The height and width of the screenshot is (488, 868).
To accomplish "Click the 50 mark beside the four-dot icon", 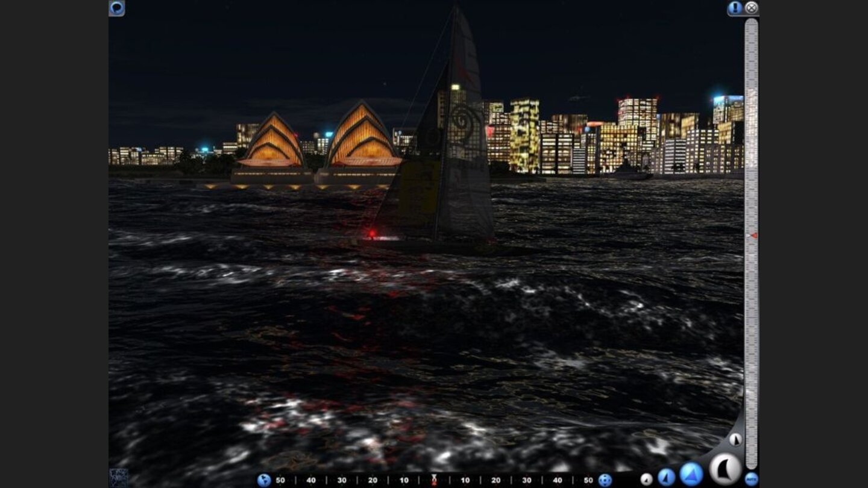I will (588, 480).
